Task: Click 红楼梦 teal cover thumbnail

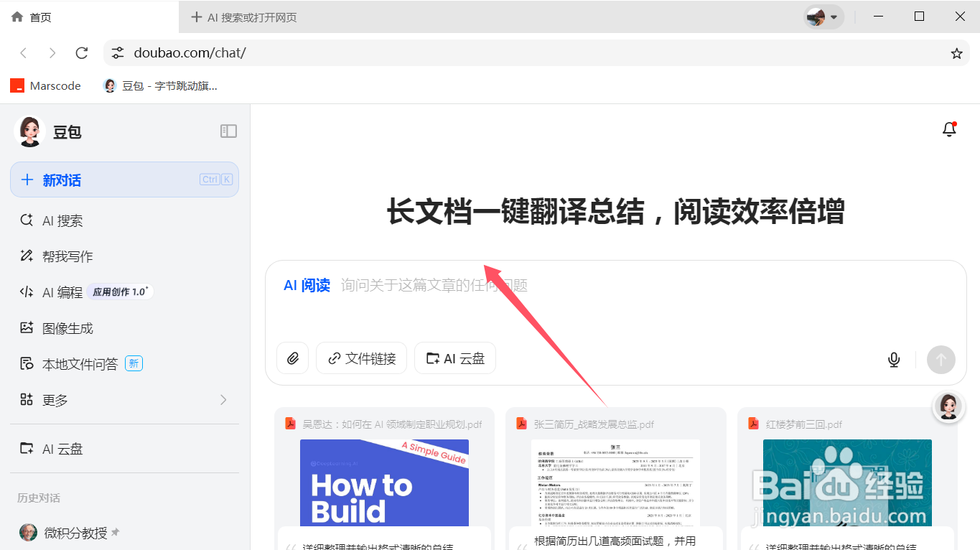Action: point(847,483)
